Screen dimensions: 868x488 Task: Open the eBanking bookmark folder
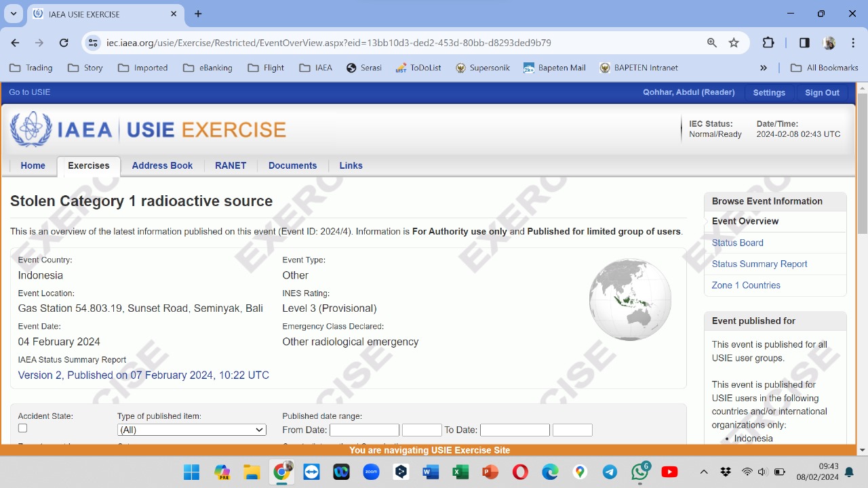tap(208, 68)
